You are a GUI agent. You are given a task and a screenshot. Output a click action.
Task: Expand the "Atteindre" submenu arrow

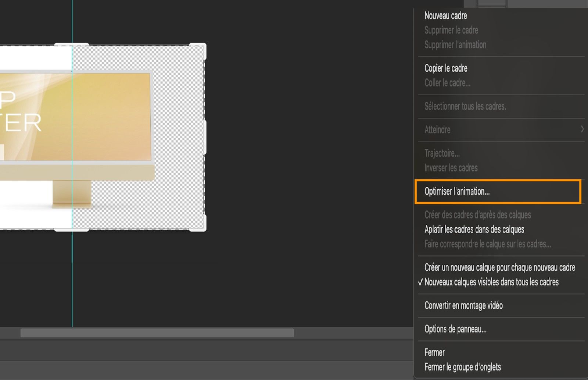(x=582, y=129)
